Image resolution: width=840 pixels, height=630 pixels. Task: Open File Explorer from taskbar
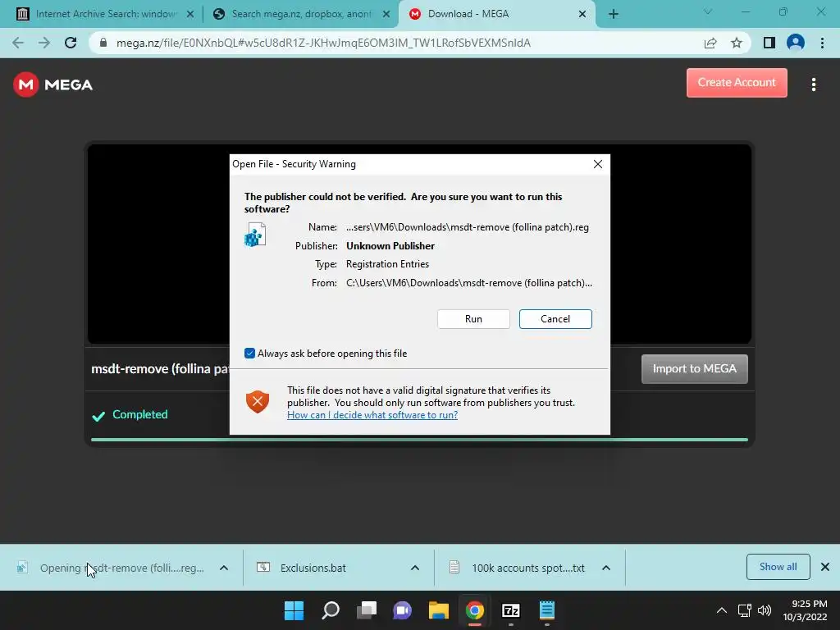(438, 610)
